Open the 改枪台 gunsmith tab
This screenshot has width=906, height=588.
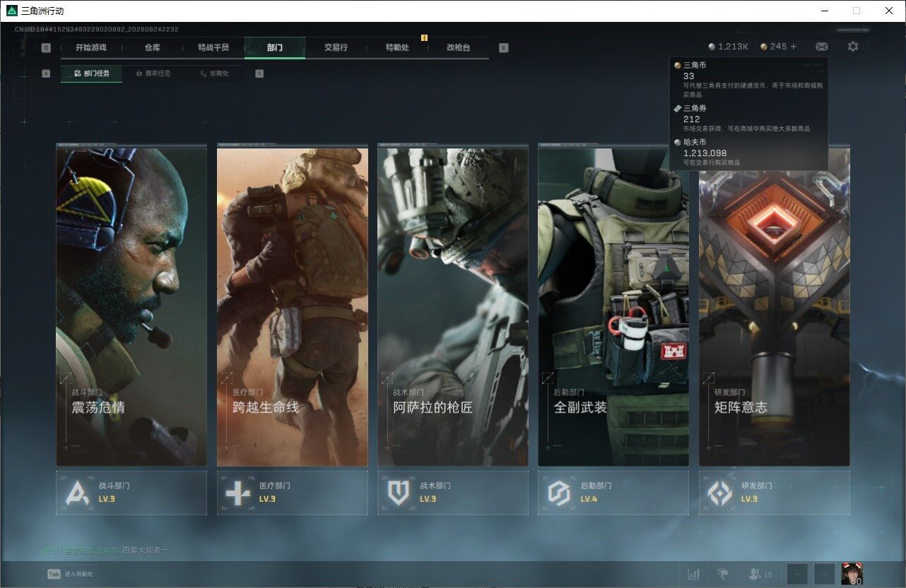458,47
